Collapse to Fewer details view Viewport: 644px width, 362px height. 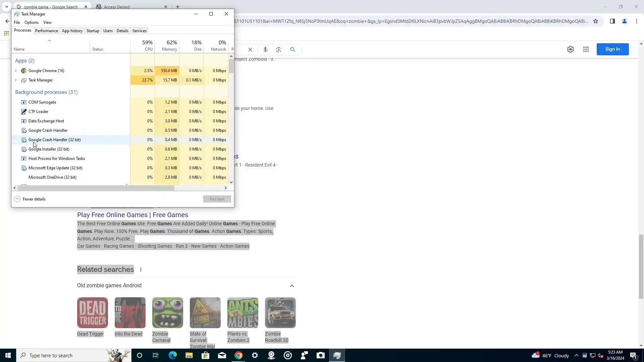coord(30,199)
